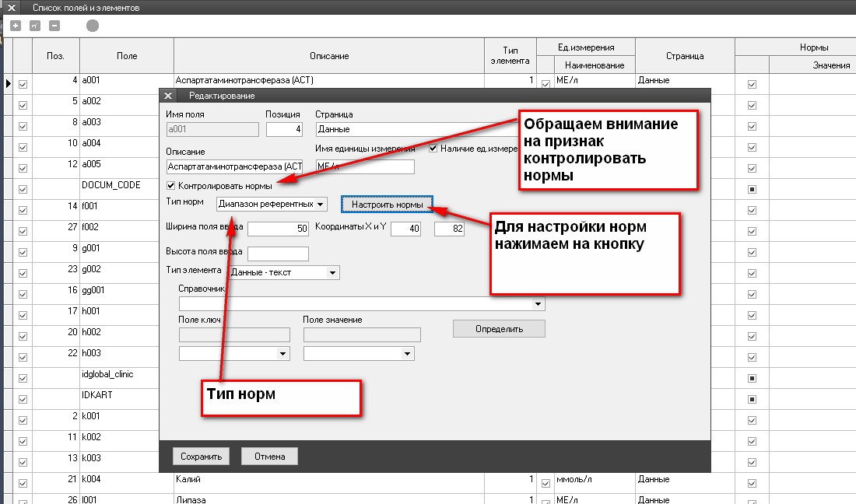The width and height of the screenshot is (856, 504).
Task: Expand the Тип элемента dropdown
Action: (282, 273)
